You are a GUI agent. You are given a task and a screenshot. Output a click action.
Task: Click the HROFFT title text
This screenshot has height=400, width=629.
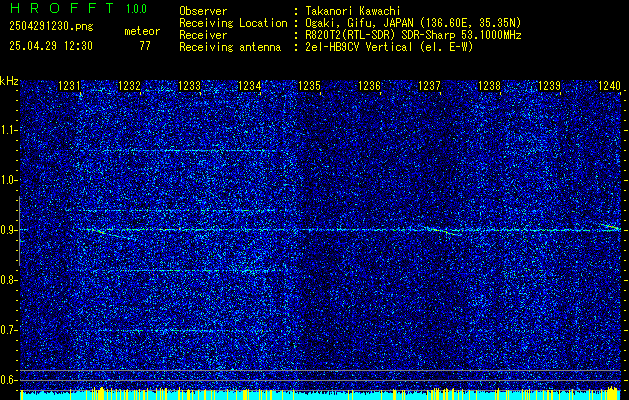click(x=62, y=8)
